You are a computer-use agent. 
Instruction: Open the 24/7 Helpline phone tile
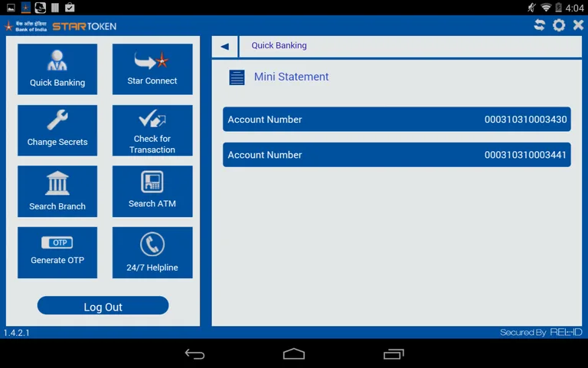tap(152, 252)
